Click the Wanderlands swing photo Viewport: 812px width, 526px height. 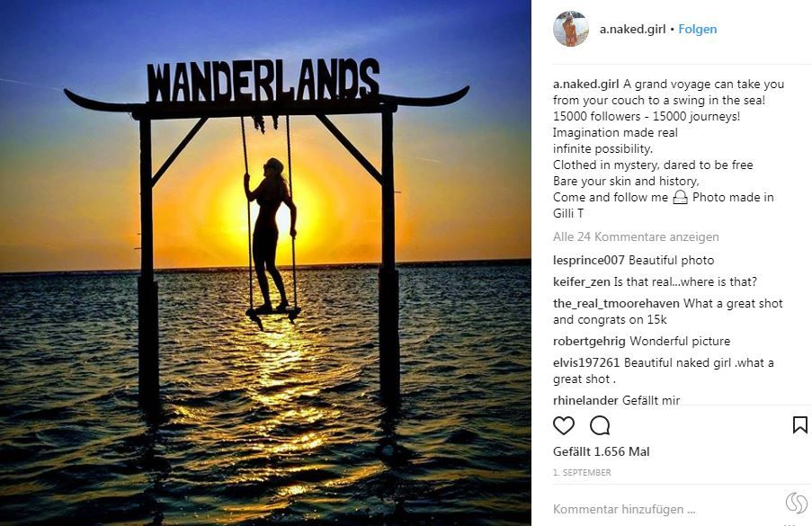click(265, 263)
